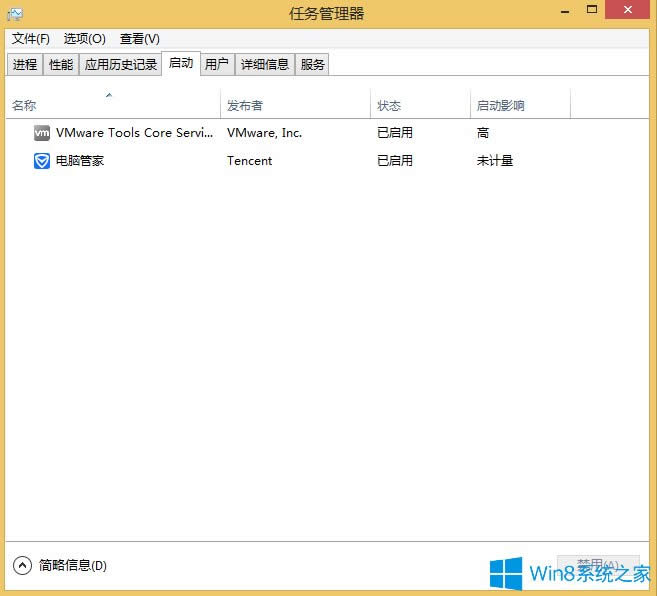Viewport: 657px width, 596px height.
Task: Open the 文件(F) menu
Action: [x=31, y=39]
